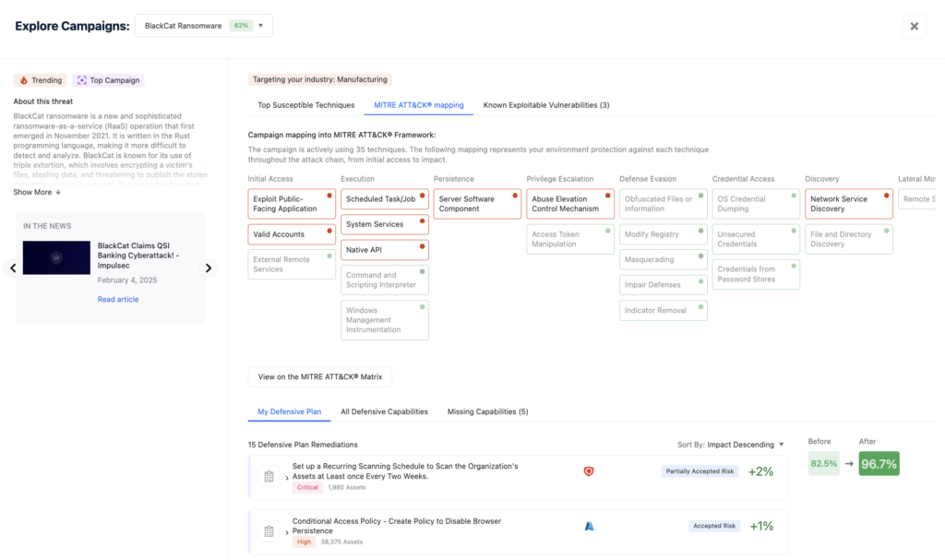
Task: Select Command and Scripting Interpreter card
Action: tap(385, 280)
